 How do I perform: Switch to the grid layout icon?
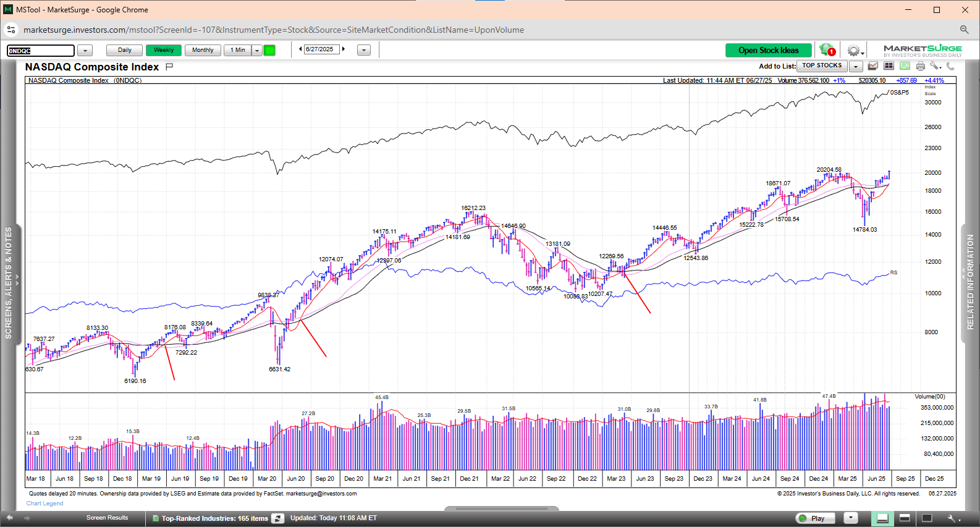click(889, 66)
